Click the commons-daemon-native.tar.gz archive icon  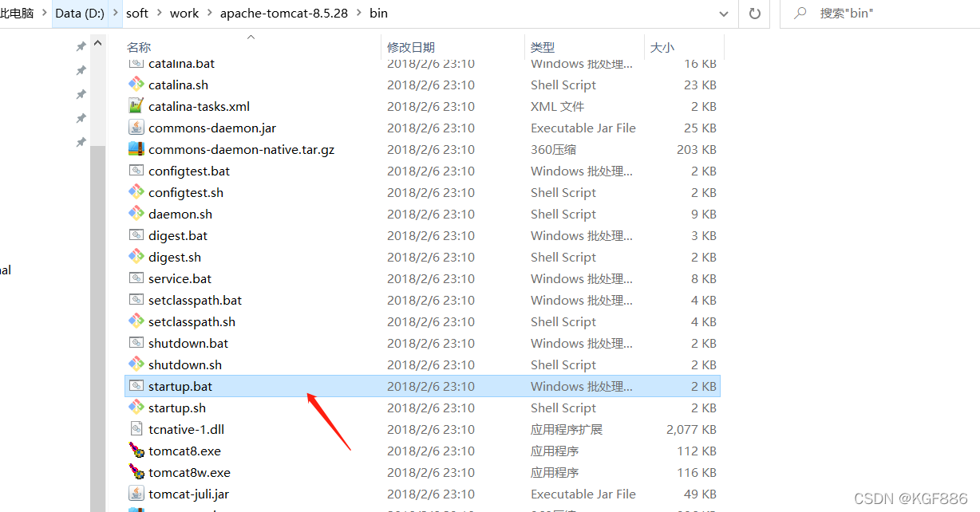[x=136, y=149]
